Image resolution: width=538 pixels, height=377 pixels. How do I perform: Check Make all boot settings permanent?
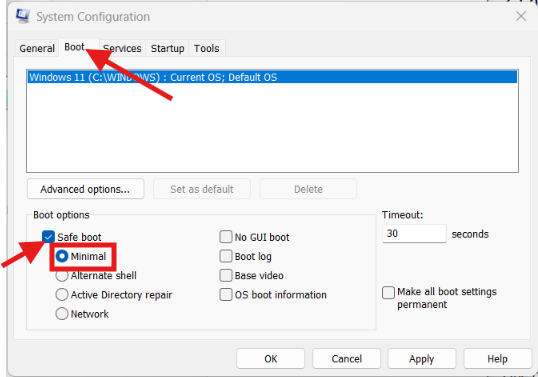click(388, 293)
